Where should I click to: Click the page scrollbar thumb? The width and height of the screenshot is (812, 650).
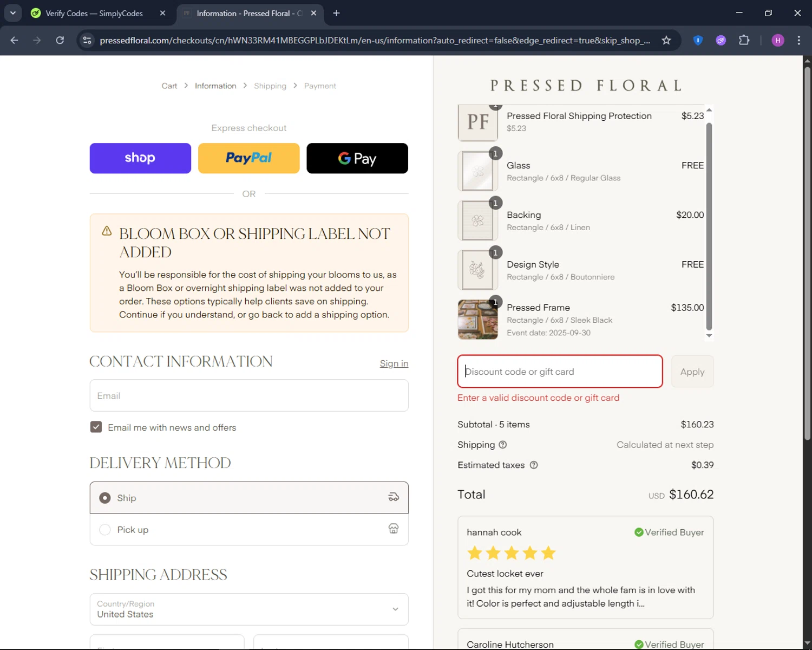(x=807, y=253)
